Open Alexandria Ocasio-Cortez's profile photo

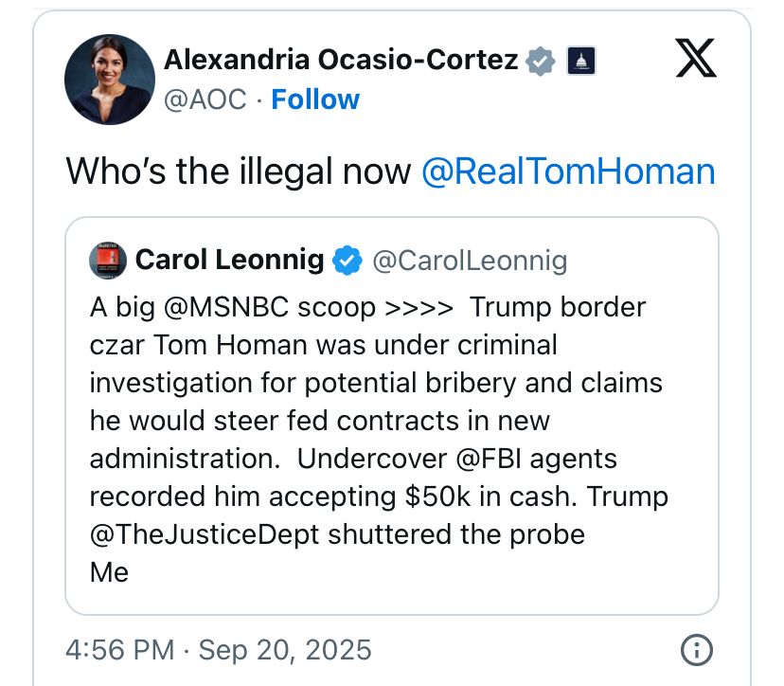[x=110, y=80]
